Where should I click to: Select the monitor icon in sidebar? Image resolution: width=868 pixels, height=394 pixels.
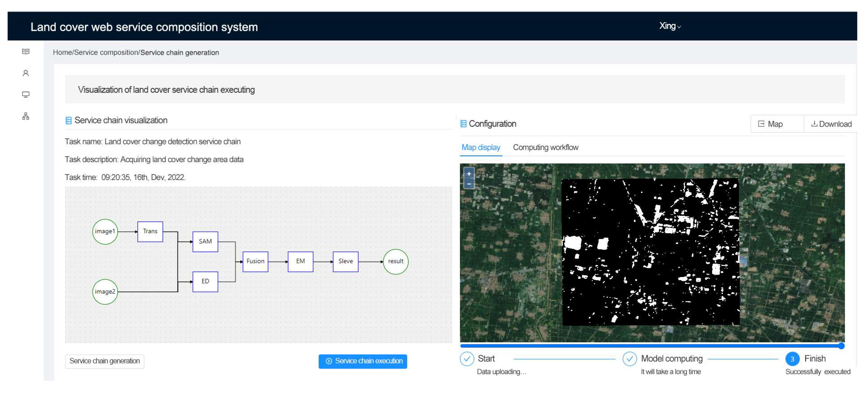coord(26,95)
